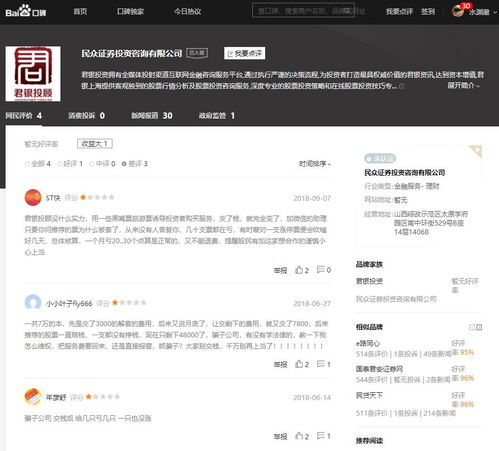Like the 2018-09-07 review thumbs-up
This screenshot has height=451, width=499.
point(302,270)
